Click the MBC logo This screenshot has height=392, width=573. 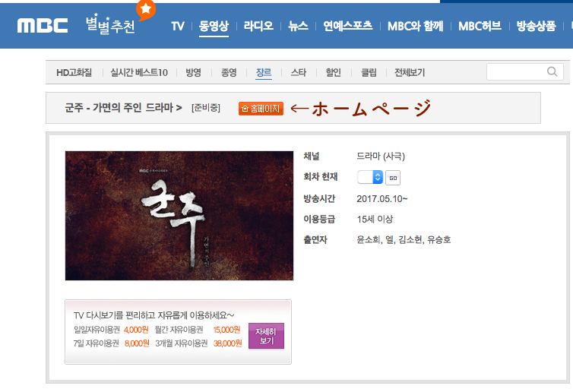(43, 26)
